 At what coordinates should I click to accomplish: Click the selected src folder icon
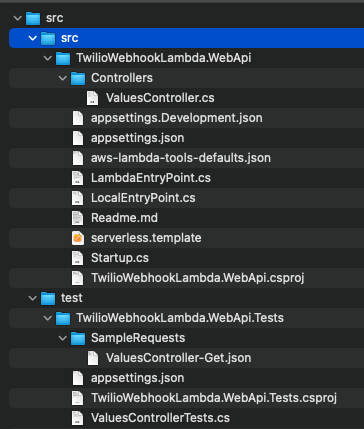point(48,38)
